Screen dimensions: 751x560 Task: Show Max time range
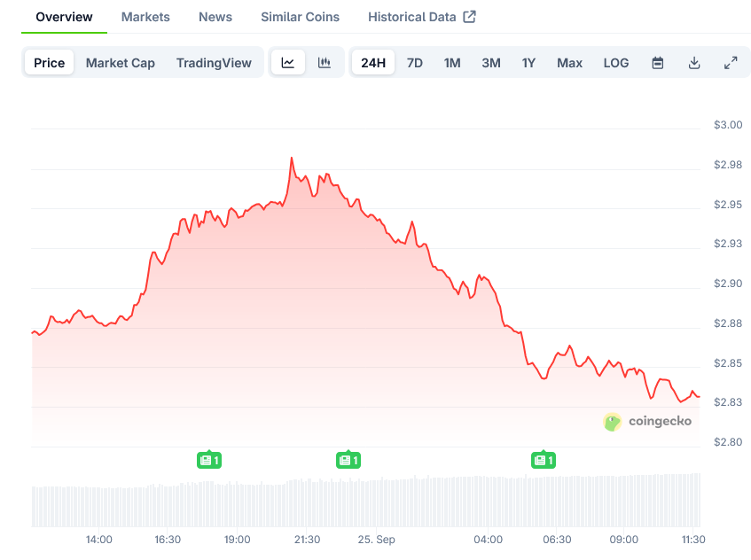(x=570, y=63)
